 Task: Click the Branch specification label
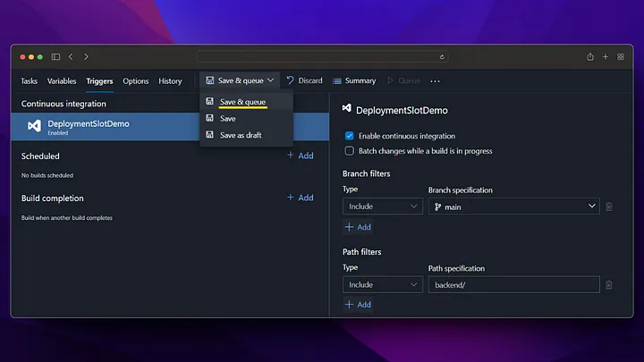(x=461, y=190)
